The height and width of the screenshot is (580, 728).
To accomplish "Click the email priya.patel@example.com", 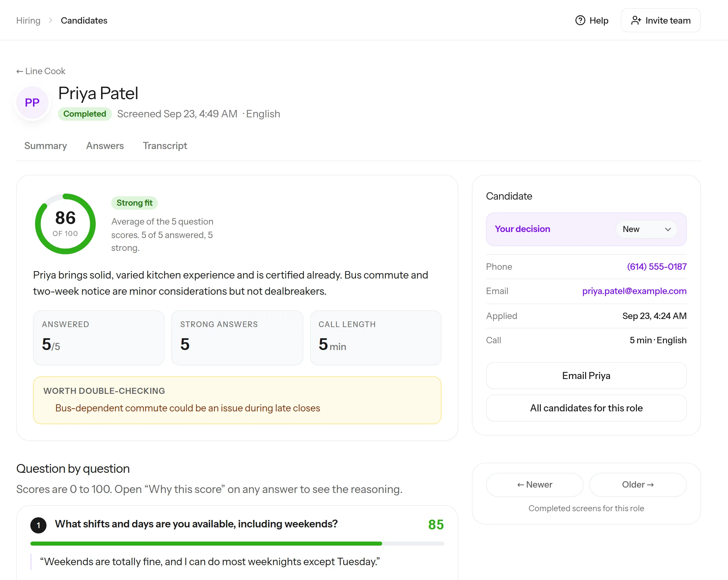I will [634, 291].
